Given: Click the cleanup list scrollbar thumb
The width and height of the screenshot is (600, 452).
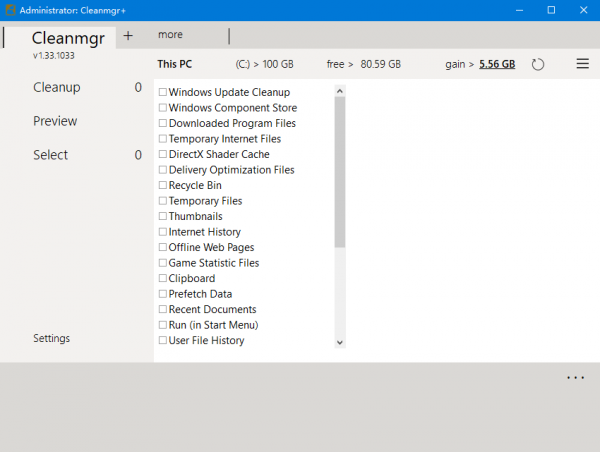Looking at the screenshot, I should 340,170.
